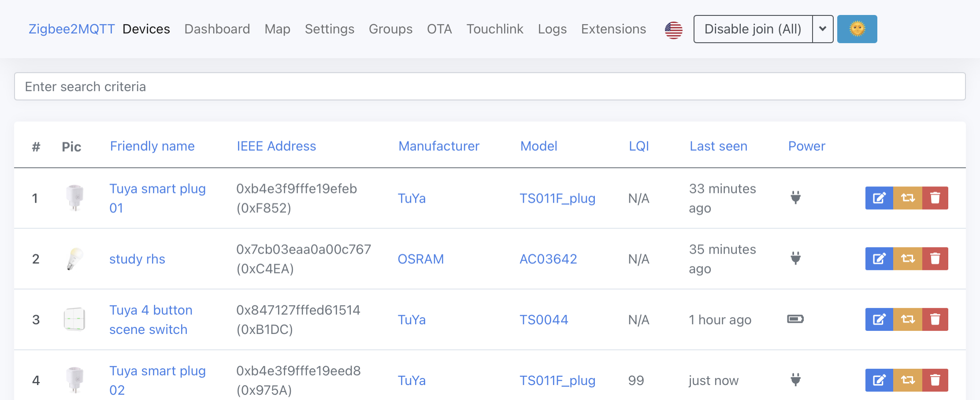Delete the Tuya smart plug 02 device
This screenshot has height=400, width=980.
(x=935, y=380)
